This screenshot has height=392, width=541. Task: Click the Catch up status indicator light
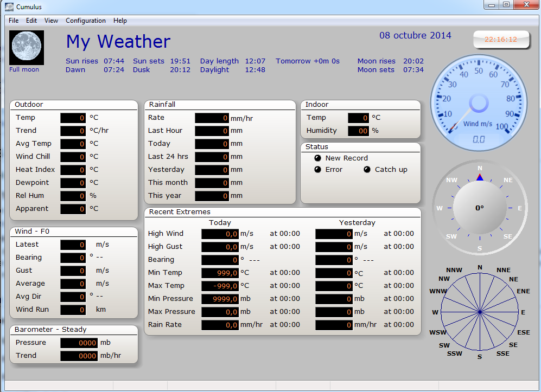pos(367,170)
